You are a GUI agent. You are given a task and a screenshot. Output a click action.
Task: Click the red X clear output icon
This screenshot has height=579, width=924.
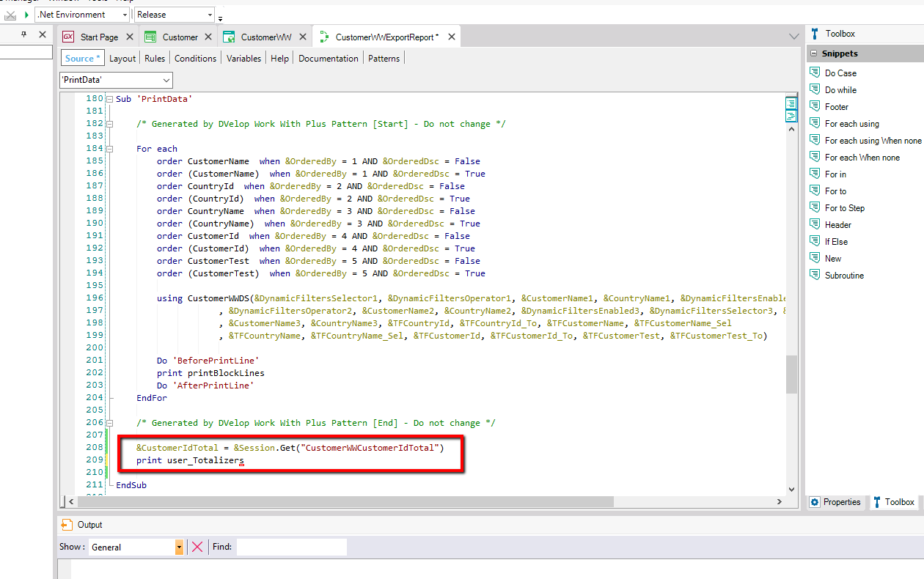(x=197, y=547)
